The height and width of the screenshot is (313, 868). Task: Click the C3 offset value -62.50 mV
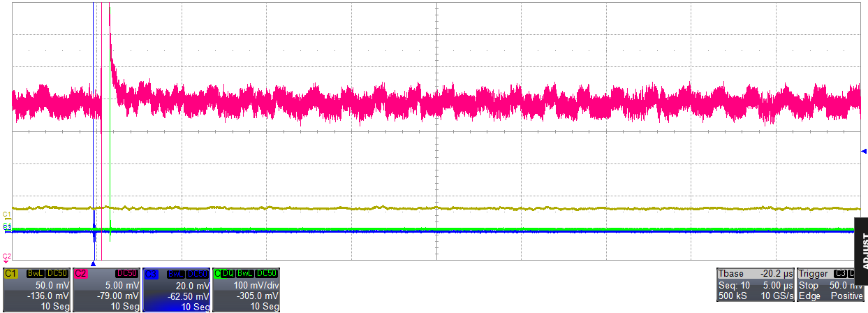[x=189, y=297]
